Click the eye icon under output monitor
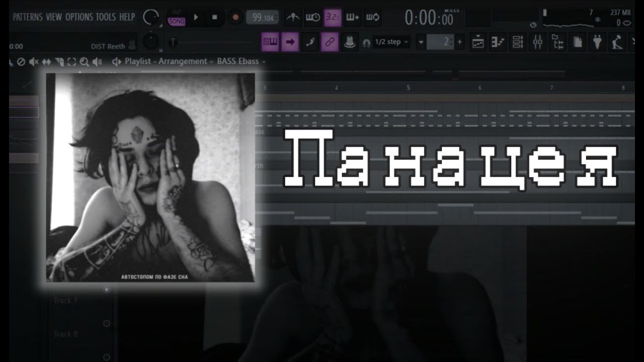644x362 pixels. 533,24
